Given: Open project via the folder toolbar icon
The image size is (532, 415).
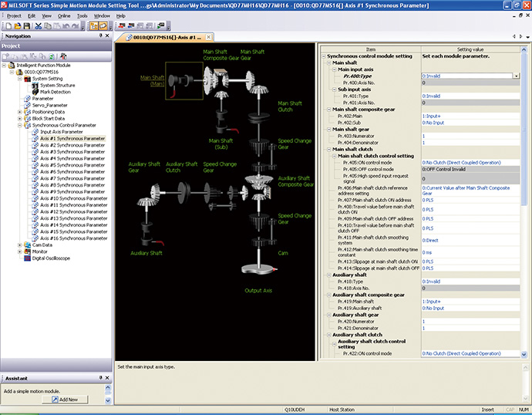Looking at the screenshot, I should pyautogui.click(x=17, y=25).
